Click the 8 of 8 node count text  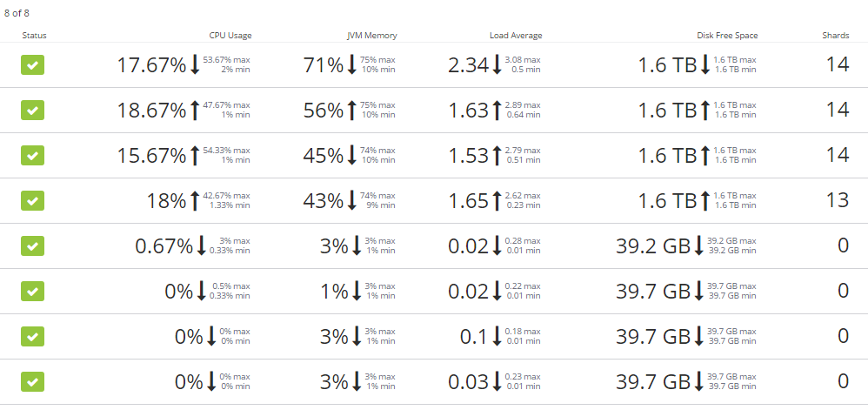tap(18, 12)
